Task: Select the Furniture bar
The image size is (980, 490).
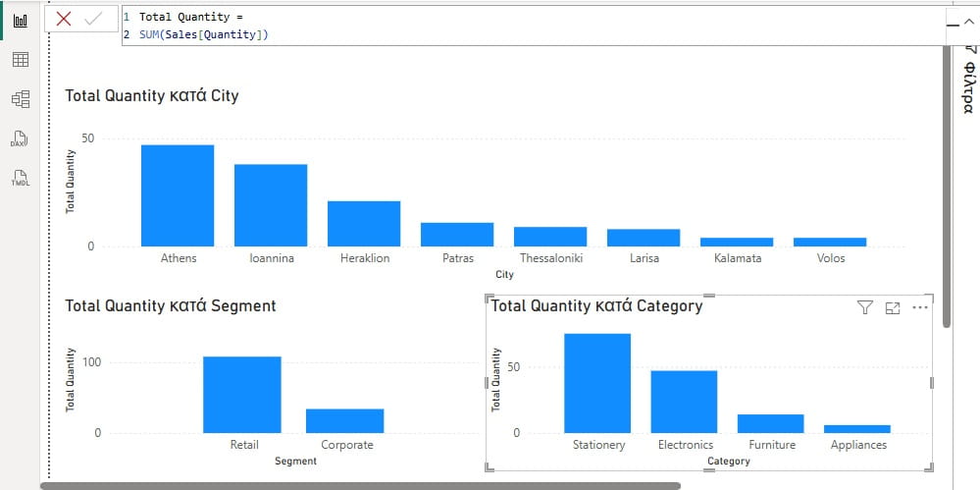Action: coord(771,423)
